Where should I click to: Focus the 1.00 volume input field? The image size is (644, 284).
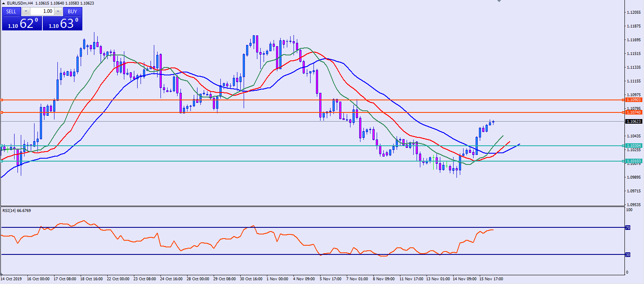coord(42,12)
